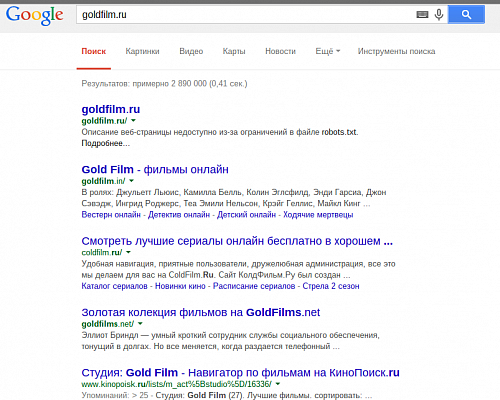Click green URL www.kinopoisk.ru/lists/m_act
The width and height of the screenshot is (500, 400).
coord(176,384)
